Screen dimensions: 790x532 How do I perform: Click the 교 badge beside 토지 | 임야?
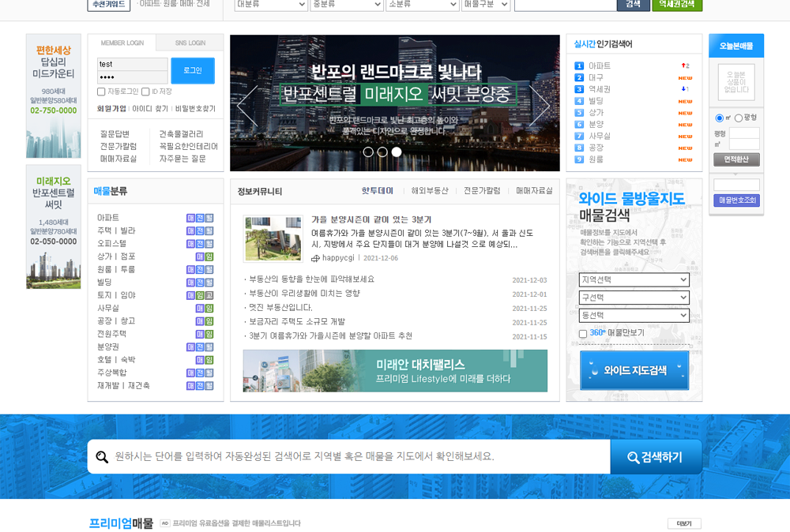[209, 295]
